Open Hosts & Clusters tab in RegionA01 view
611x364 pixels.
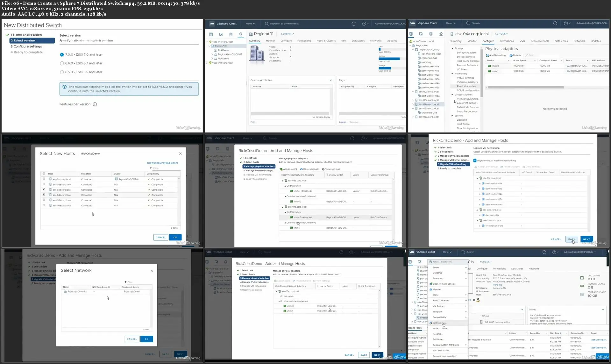[x=326, y=41]
